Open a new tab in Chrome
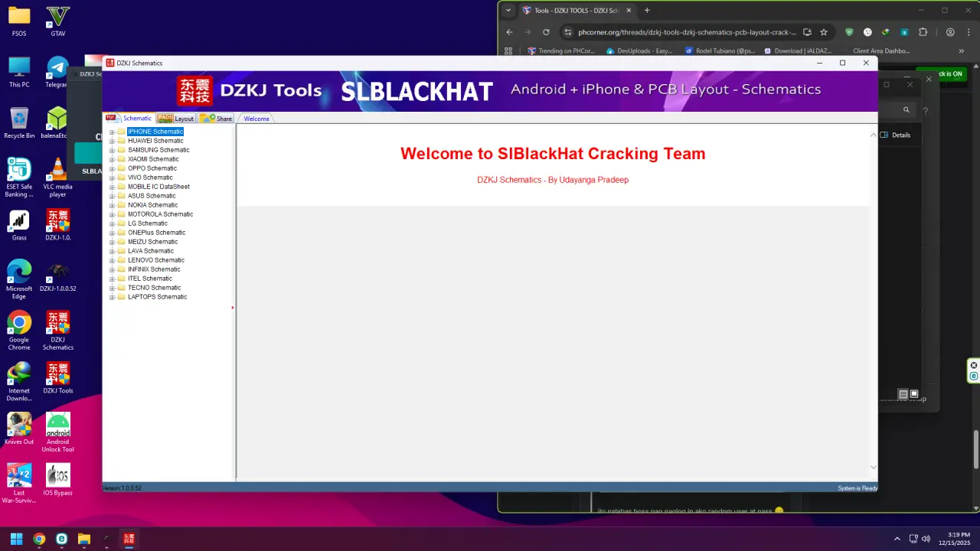This screenshot has width=980, height=551. 647,11
